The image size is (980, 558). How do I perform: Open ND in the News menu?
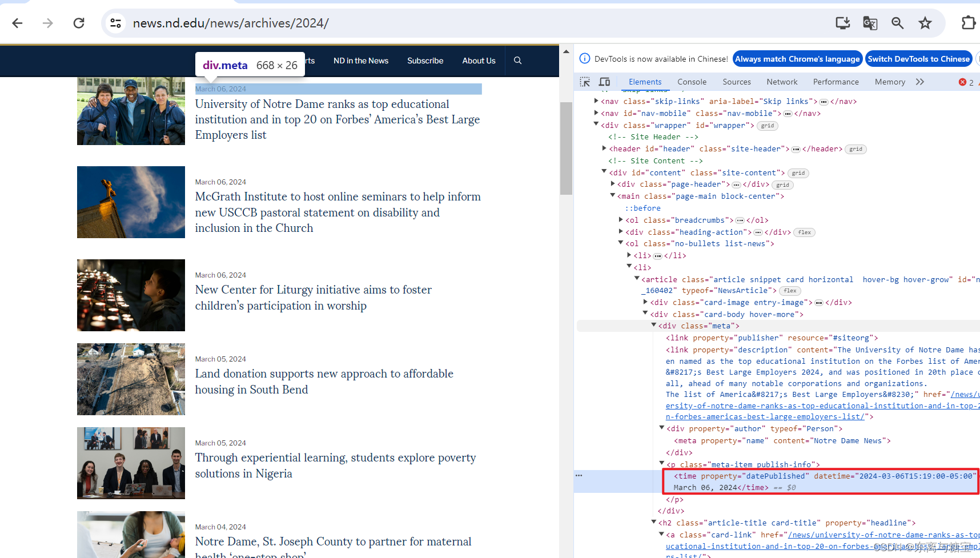pyautogui.click(x=361, y=61)
